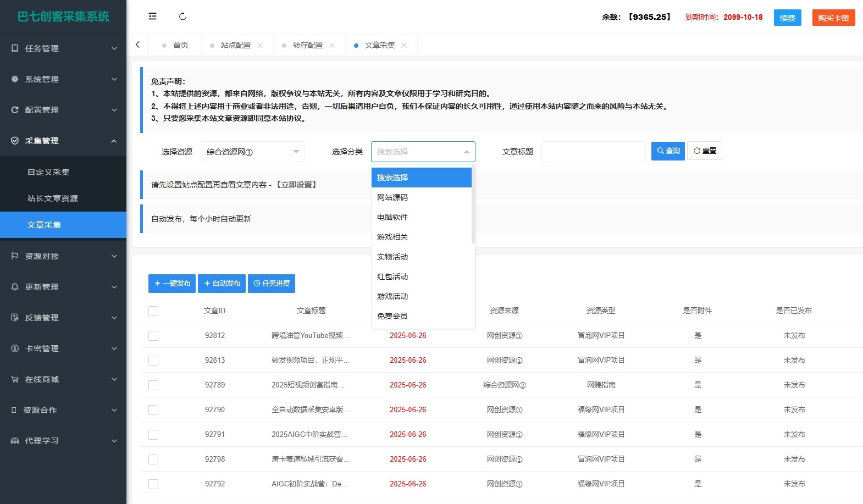Close the 转存配置 tab

(332, 46)
